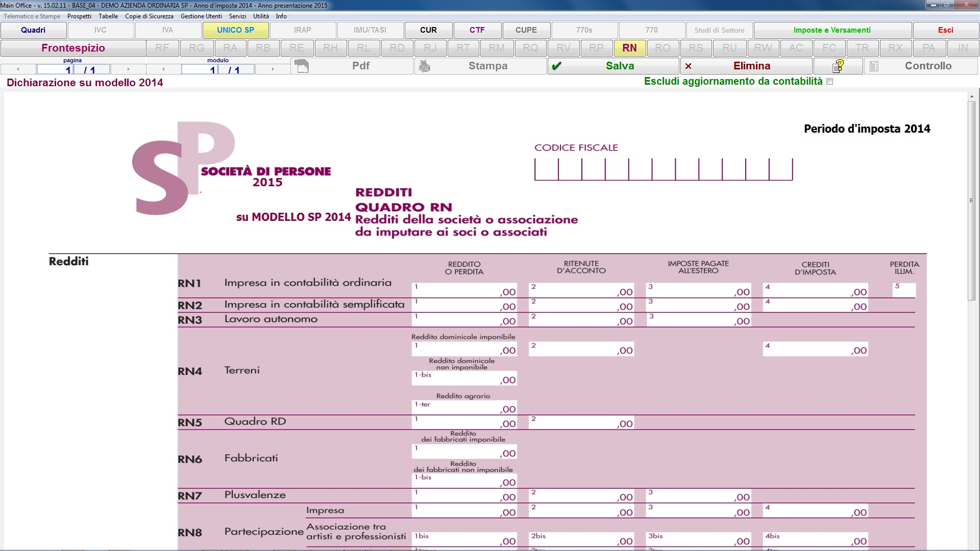Switch to the RN quadro tab
This screenshot has width=980, height=551.
629,48
